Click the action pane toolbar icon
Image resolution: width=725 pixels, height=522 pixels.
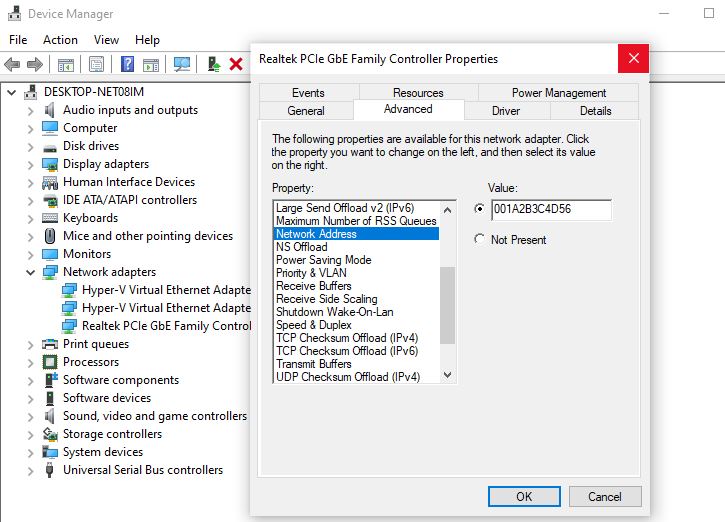151,64
